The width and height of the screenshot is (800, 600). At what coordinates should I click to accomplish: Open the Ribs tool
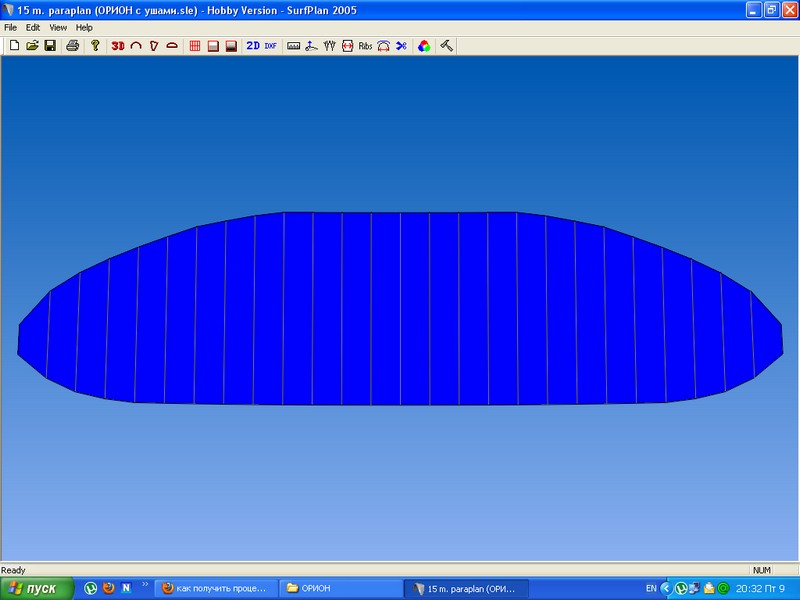[365, 46]
